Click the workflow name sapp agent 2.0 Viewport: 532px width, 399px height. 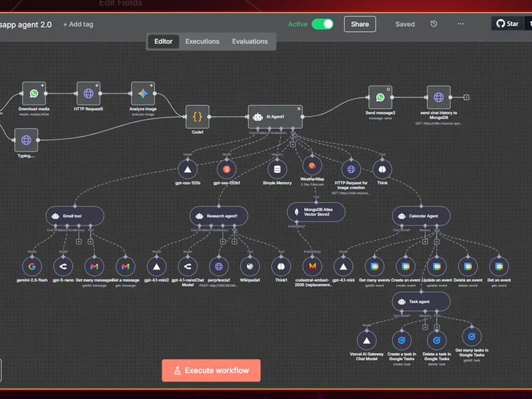coord(26,24)
